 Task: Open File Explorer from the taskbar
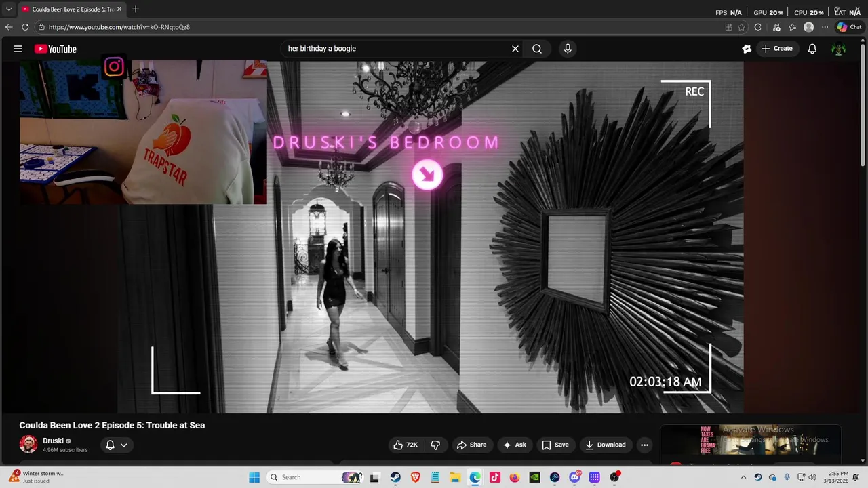coord(455,477)
